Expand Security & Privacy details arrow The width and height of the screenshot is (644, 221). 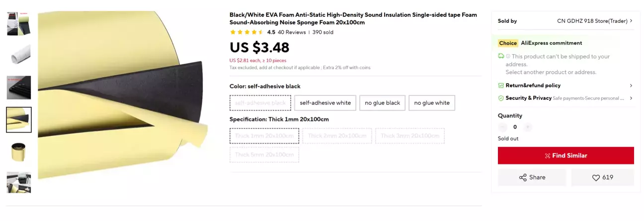coord(631,98)
